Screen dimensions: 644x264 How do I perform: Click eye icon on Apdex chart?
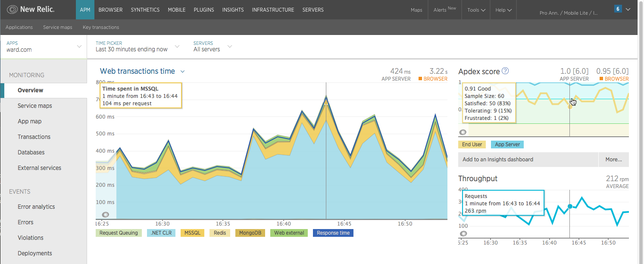[463, 132]
